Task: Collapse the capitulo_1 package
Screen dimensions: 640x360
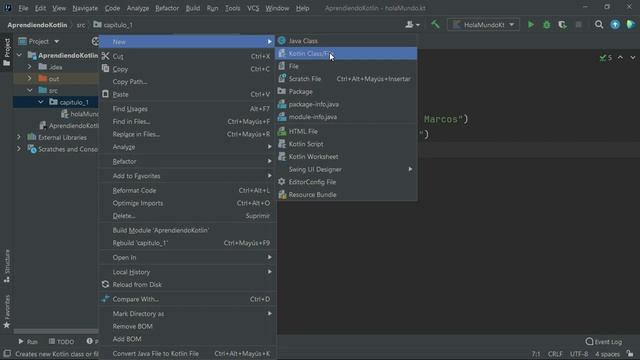Action: tap(41, 102)
